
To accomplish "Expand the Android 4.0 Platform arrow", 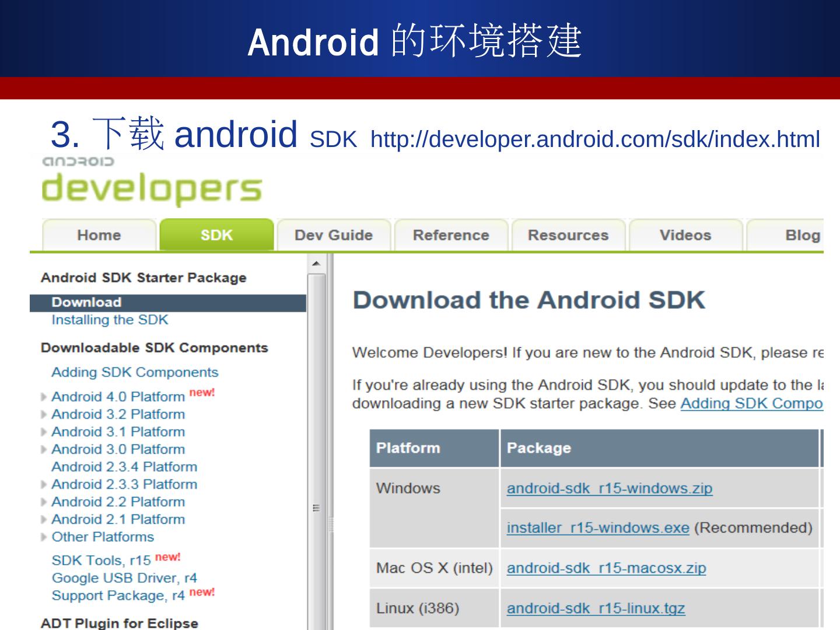I will (44, 397).
